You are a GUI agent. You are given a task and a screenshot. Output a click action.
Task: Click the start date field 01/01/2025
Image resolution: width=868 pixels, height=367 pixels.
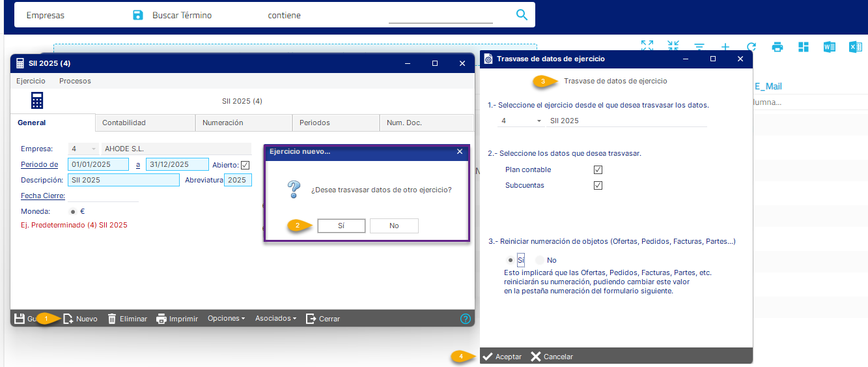(x=98, y=164)
